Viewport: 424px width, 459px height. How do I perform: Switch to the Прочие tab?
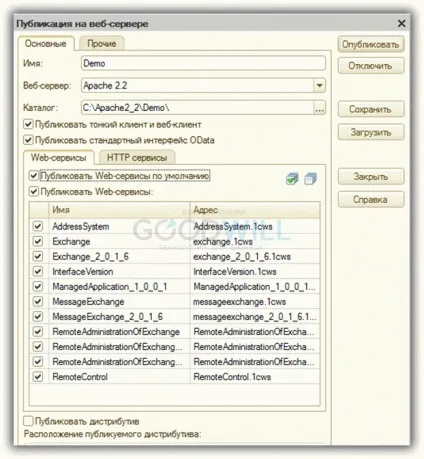pyautogui.click(x=102, y=44)
